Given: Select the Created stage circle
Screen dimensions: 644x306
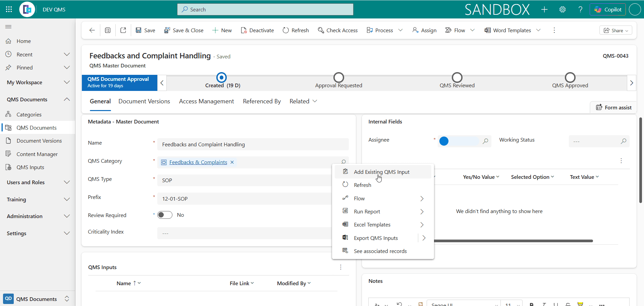Looking at the screenshot, I should pos(221,78).
